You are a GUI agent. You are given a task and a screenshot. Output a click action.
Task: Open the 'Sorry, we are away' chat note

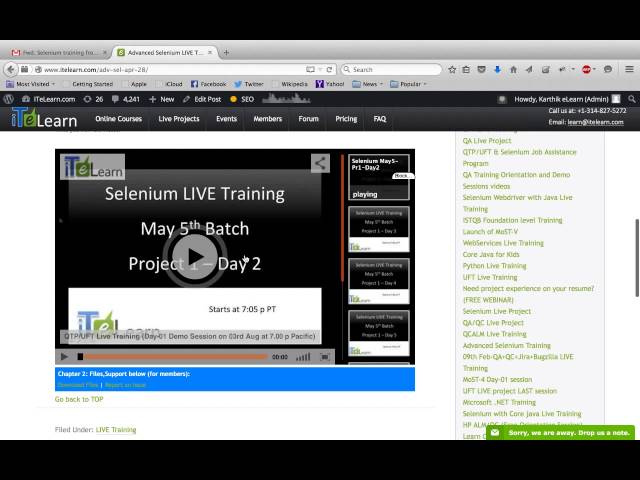tap(560, 433)
